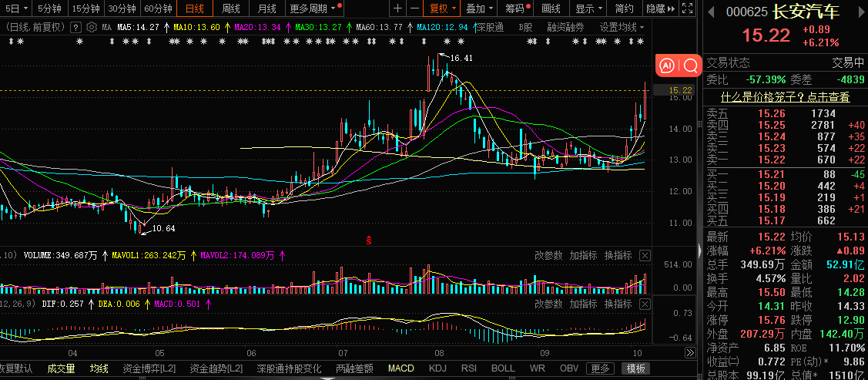Screen dimensions: 868x380
Task: Click the yellow MA10:13.60 legend
Action: click(x=196, y=27)
